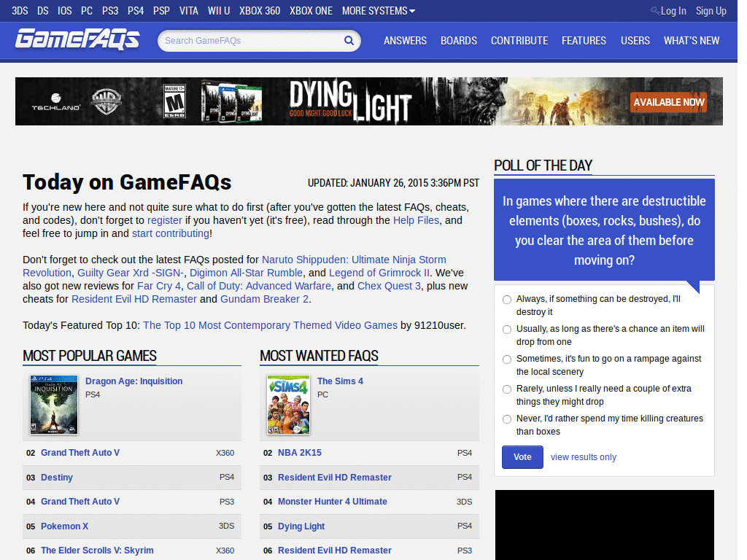Viewport: 747px width, 560px height.
Task: Click the GameFAQs logo
Action: pos(77,40)
